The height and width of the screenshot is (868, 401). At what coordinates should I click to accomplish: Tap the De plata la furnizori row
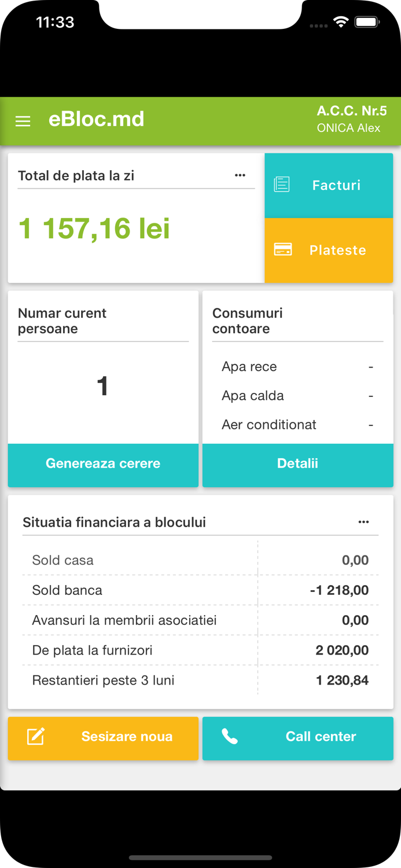200,650
